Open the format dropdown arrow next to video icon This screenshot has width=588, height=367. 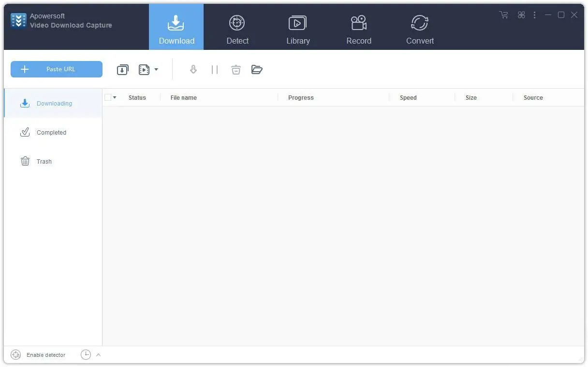156,69
